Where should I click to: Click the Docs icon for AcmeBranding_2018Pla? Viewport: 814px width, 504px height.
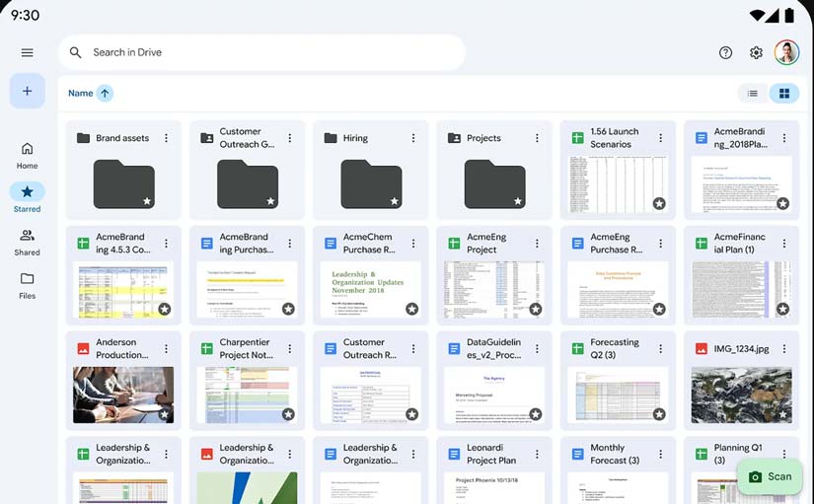(701, 138)
